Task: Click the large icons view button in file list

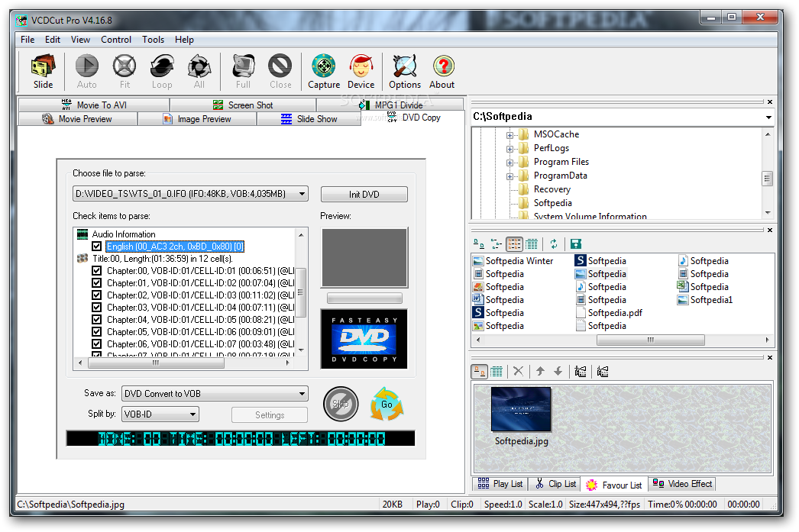Action: click(479, 243)
